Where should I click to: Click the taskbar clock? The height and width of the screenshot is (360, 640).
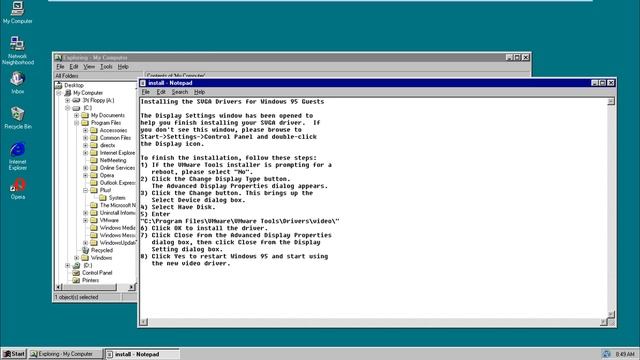pos(624,354)
